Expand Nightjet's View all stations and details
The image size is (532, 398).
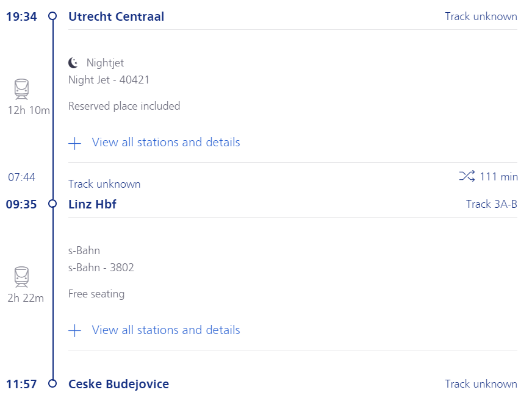[x=165, y=143]
